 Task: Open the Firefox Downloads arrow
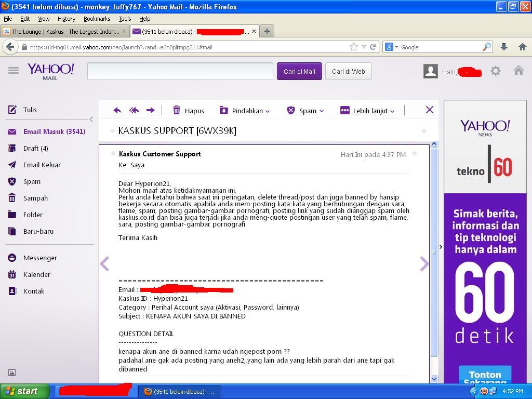(504, 47)
